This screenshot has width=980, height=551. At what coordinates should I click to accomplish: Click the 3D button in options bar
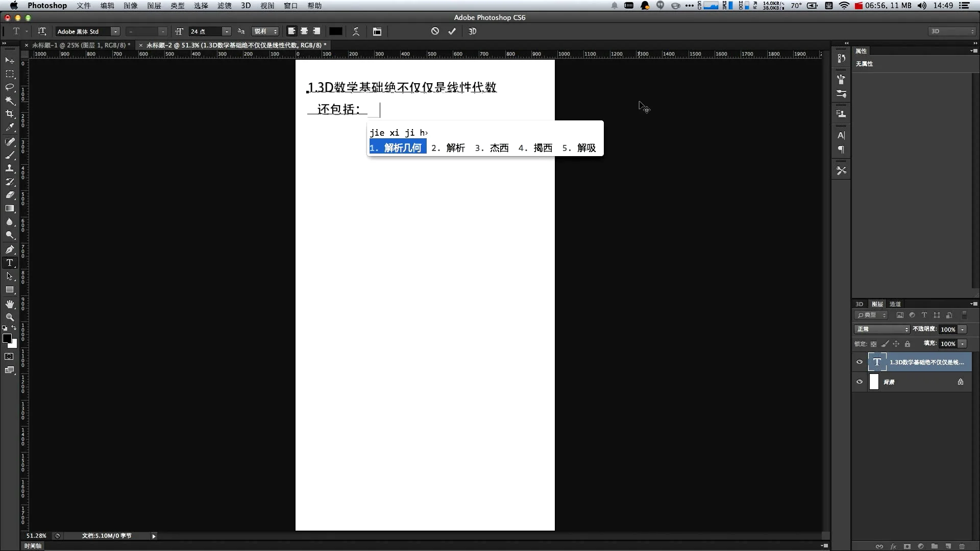pyautogui.click(x=473, y=31)
